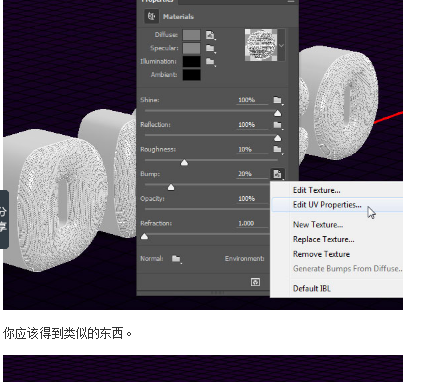Click the Materials panel icon
Viewport: 446px width, 382px height.
(151, 16)
